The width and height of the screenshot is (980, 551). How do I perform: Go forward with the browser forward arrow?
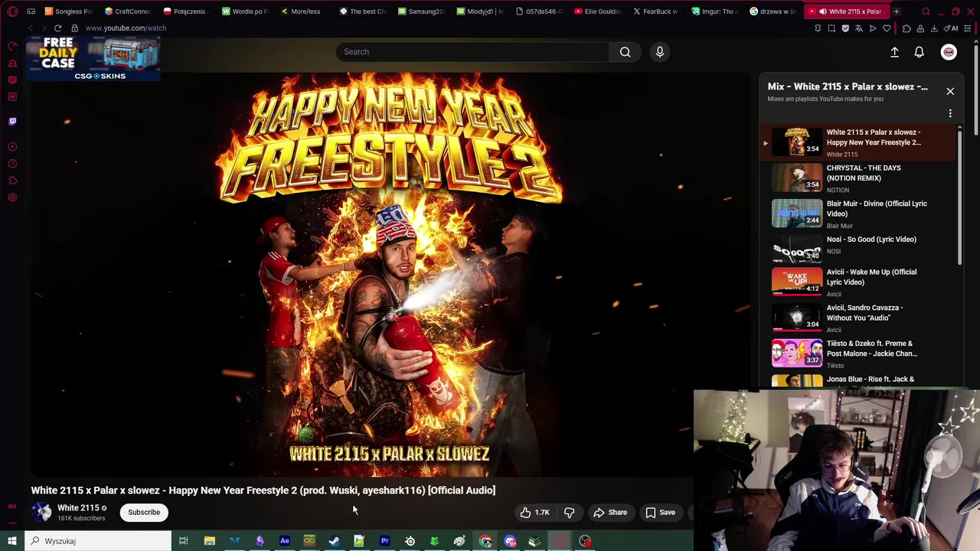(x=44, y=28)
